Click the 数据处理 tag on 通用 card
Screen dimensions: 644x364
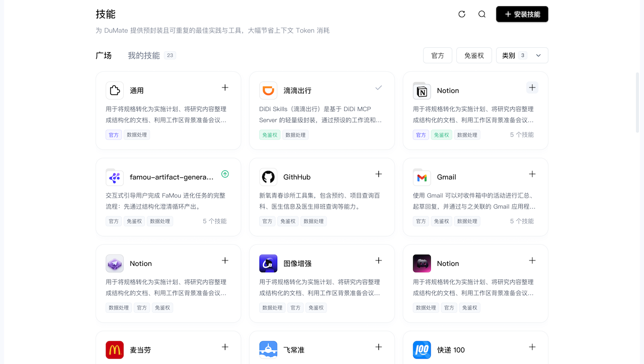click(x=137, y=135)
